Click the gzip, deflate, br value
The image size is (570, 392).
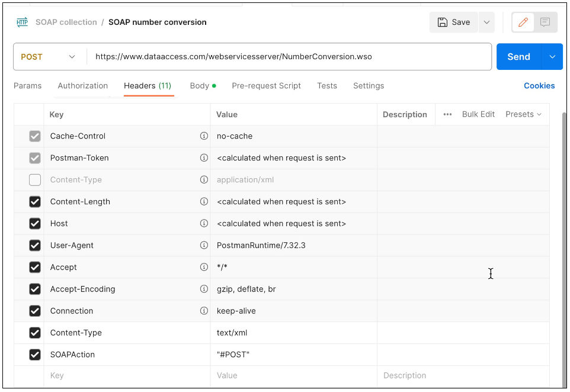pos(246,289)
